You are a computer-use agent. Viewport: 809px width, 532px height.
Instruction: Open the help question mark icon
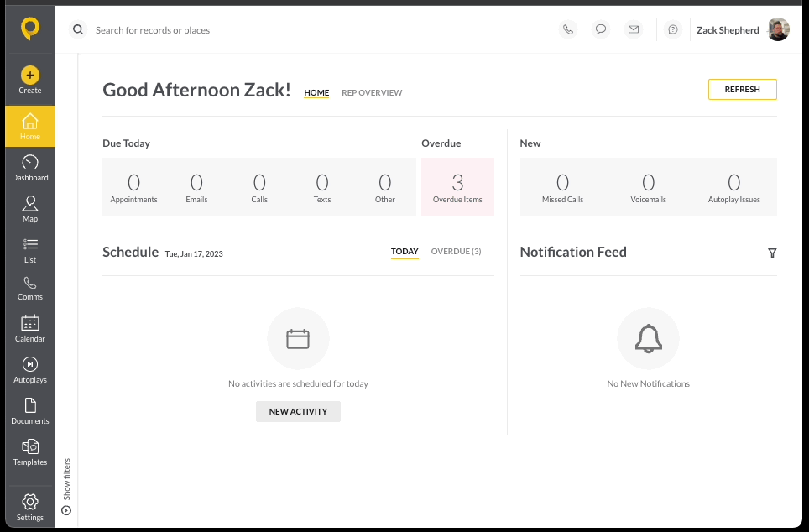point(673,29)
